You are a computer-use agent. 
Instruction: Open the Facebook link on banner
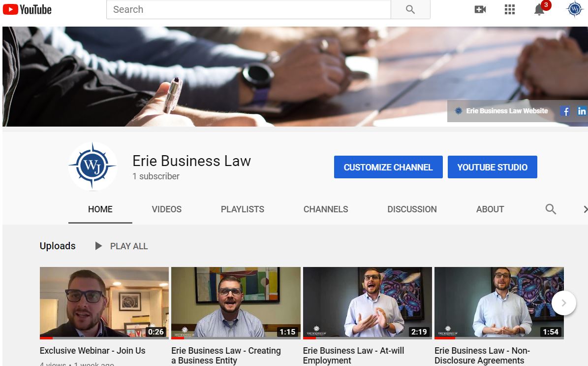tap(565, 111)
